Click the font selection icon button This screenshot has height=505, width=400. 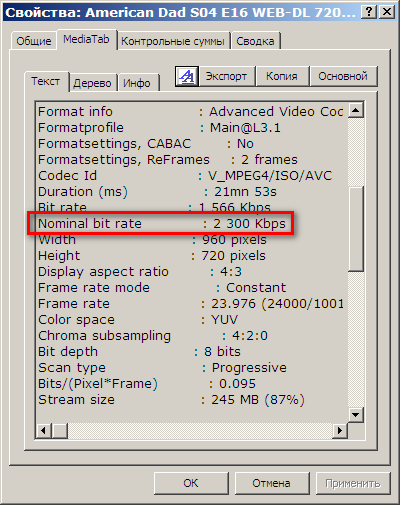(187, 76)
